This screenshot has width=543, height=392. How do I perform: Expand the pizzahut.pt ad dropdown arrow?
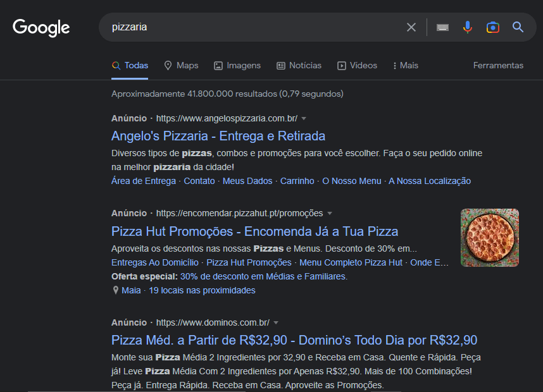click(x=330, y=214)
